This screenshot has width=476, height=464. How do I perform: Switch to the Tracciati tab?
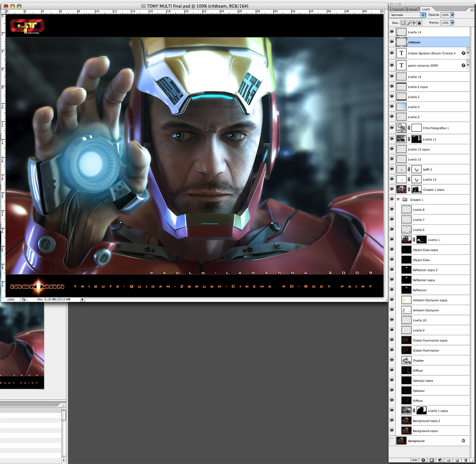(398, 9)
